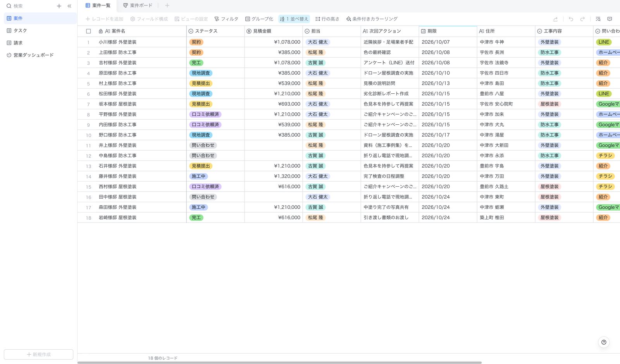
Task: Open 担当 column header menu
Action: click(332, 31)
